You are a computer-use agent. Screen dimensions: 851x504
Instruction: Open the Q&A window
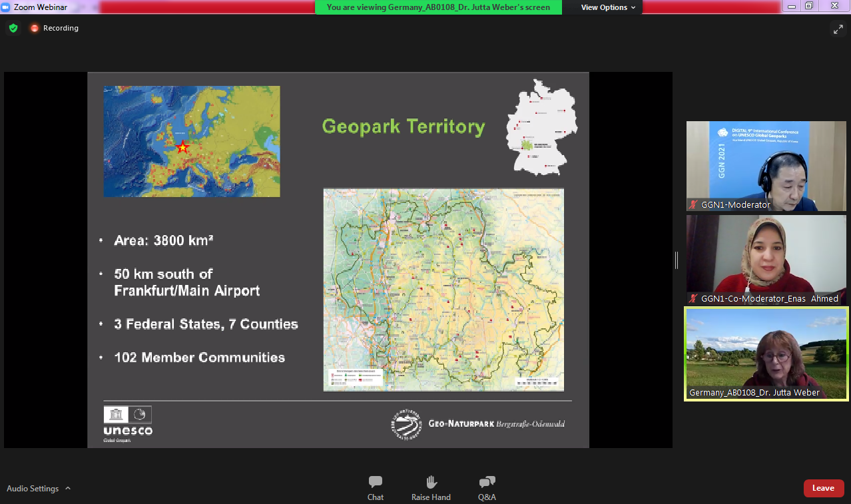click(487, 487)
